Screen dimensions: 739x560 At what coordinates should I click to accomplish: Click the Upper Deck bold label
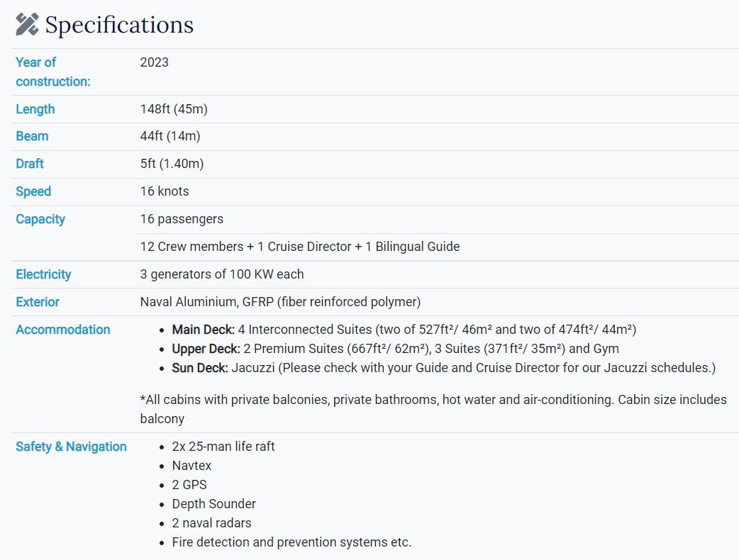click(206, 349)
